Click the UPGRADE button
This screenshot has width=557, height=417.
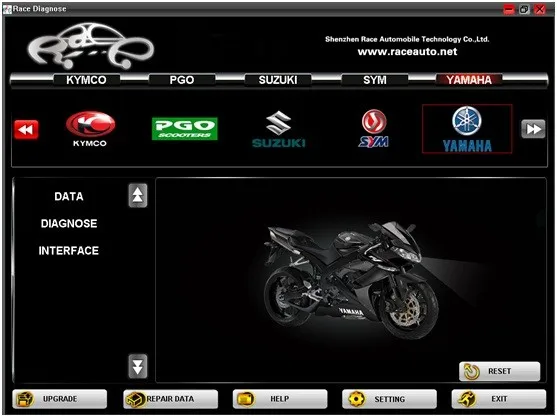click(60, 399)
